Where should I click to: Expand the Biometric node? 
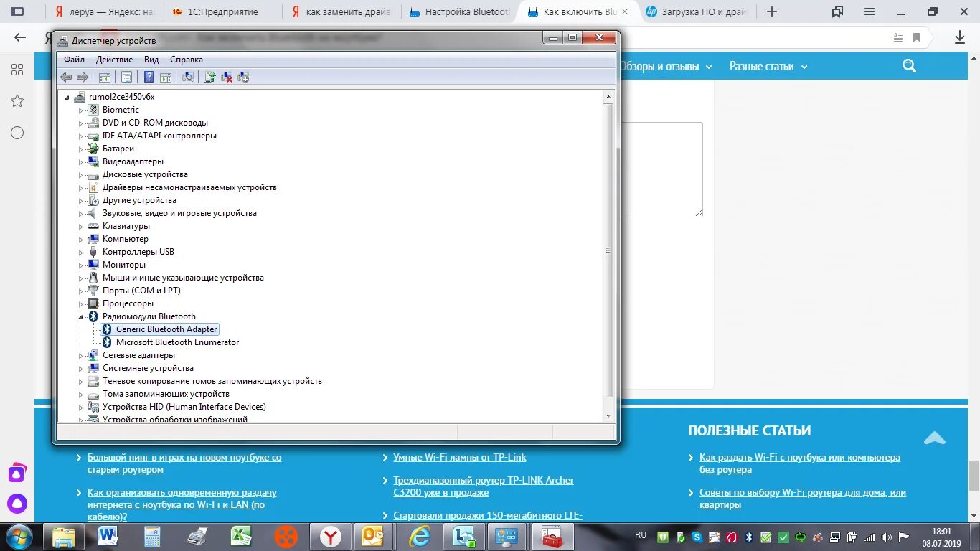pyautogui.click(x=80, y=110)
